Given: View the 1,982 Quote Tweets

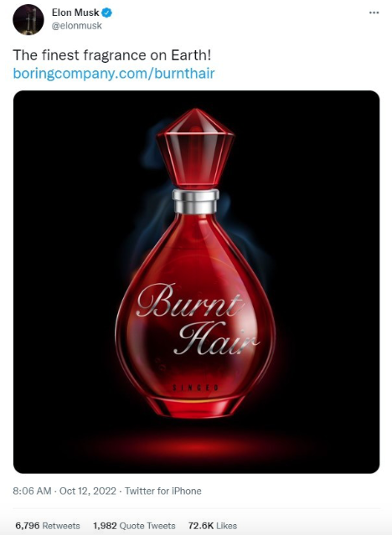Looking at the screenshot, I should (x=134, y=526).
